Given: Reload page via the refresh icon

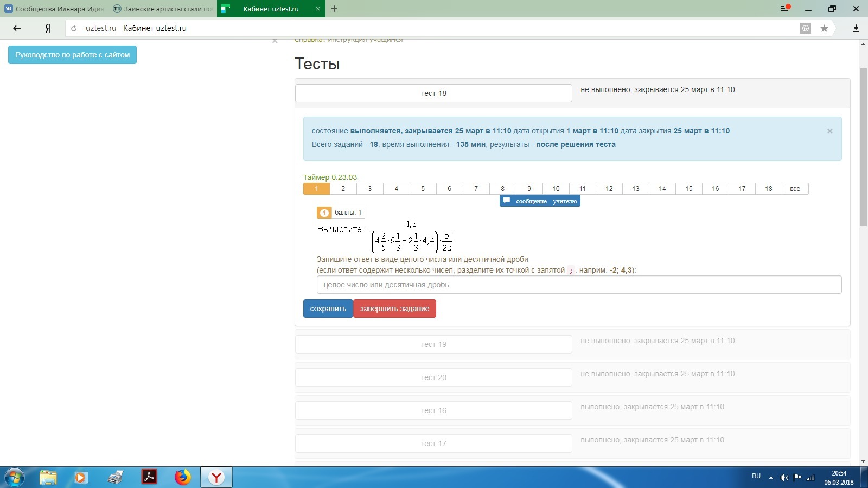Looking at the screenshot, I should pyautogui.click(x=74, y=28).
